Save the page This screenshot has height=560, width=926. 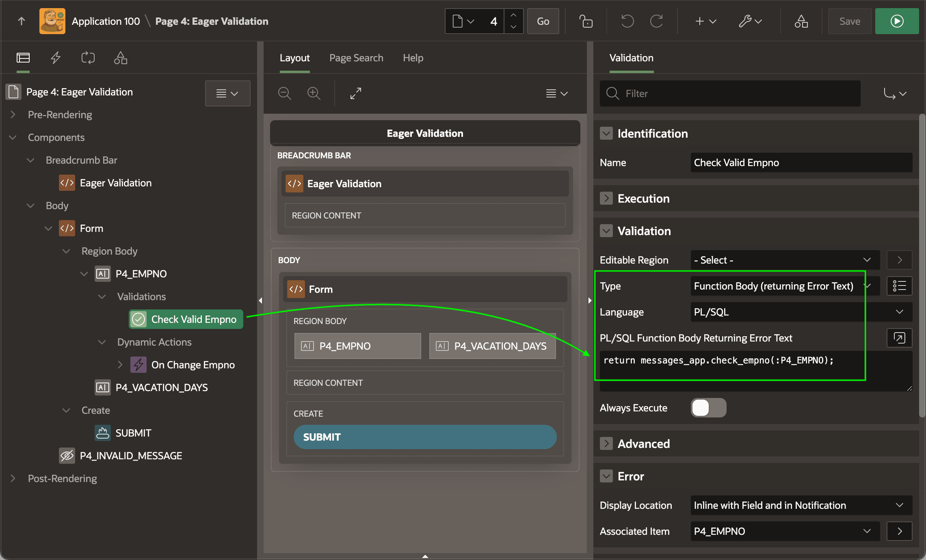[850, 21]
